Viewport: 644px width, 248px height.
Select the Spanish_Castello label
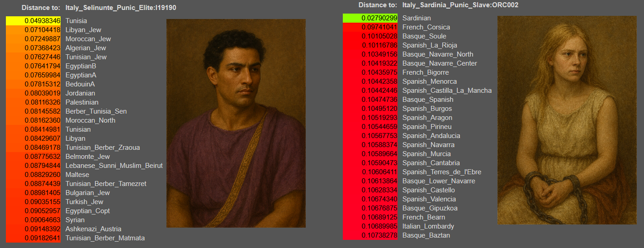[429, 190]
